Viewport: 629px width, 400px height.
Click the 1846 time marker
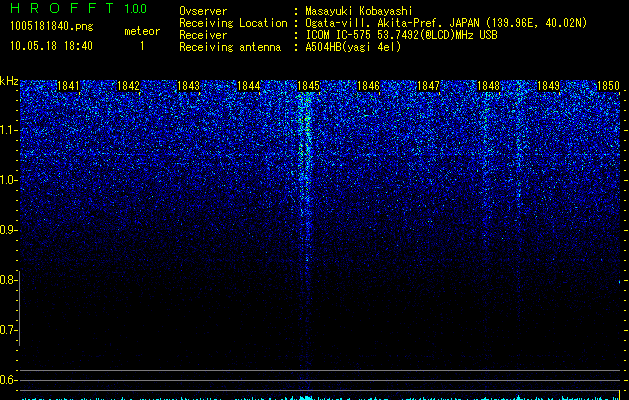[368, 86]
